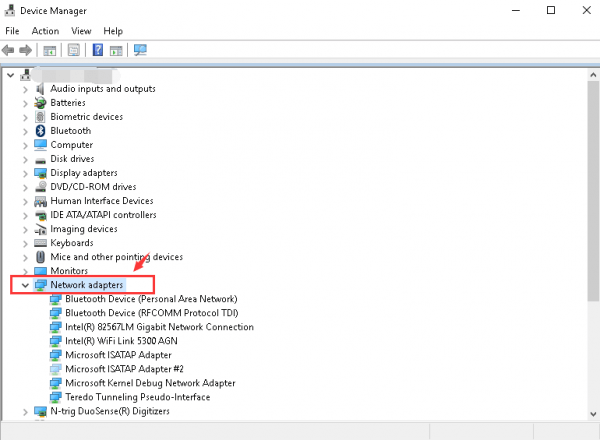Open the Action menu
Viewport: 600px width, 440px height.
click(x=45, y=31)
